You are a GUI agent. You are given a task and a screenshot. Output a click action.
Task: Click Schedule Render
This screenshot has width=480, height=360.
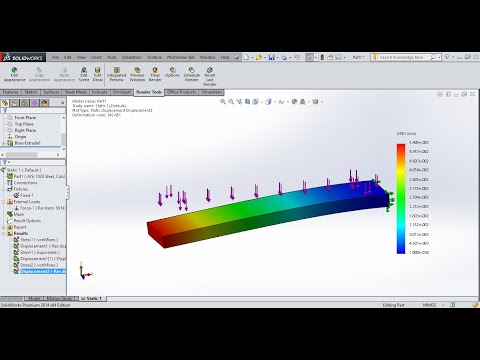pyautogui.click(x=192, y=74)
